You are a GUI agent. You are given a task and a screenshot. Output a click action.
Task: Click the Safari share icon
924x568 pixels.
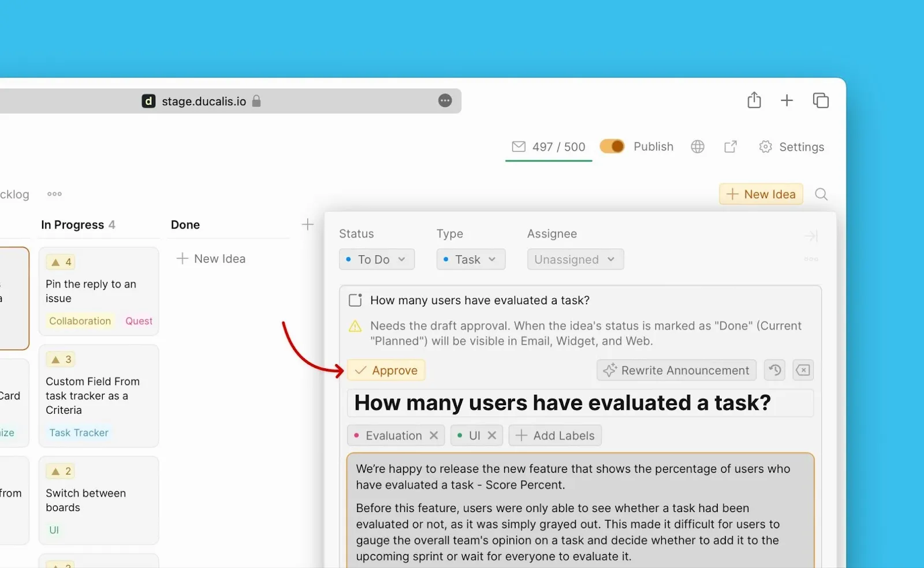coord(754,100)
